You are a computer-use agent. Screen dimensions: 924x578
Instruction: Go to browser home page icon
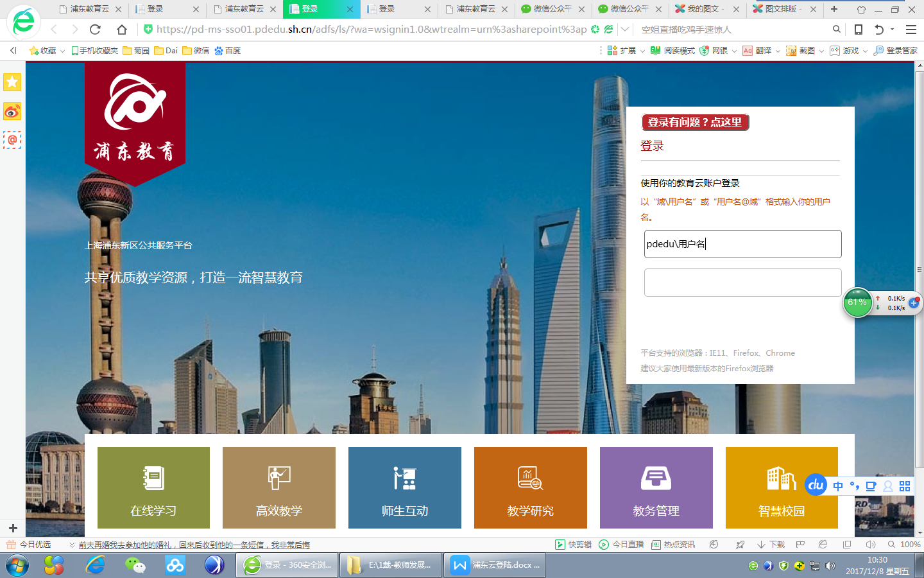coord(122,30)
